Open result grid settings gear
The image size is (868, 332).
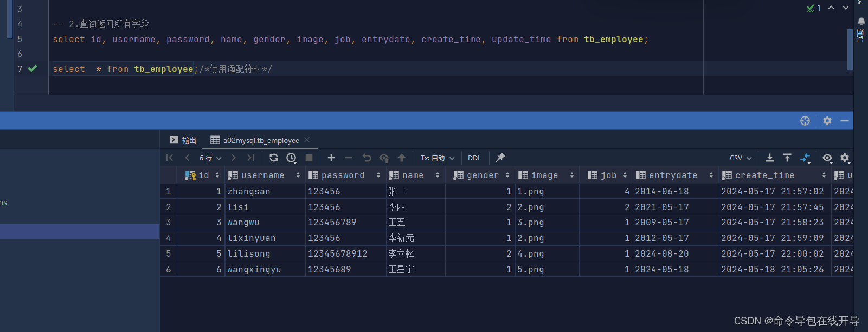(x=845, y=158)
